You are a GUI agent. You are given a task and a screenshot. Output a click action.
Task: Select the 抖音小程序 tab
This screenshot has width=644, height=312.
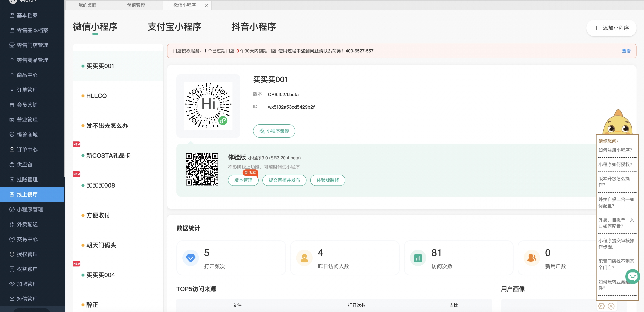[253, 27]
